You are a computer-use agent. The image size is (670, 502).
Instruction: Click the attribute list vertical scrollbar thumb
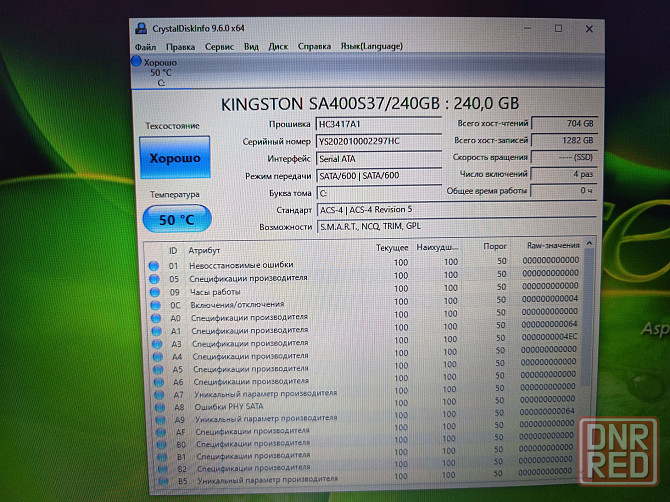coord(588,316)
